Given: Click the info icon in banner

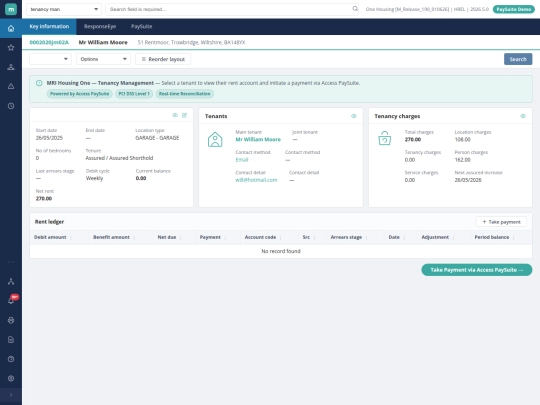Looking at the screenshot, I should 39,83.
